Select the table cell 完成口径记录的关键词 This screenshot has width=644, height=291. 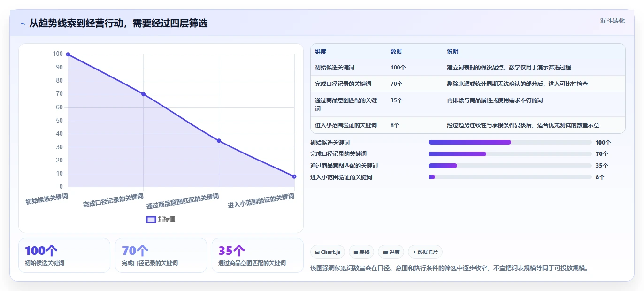(x=343, y=84)
